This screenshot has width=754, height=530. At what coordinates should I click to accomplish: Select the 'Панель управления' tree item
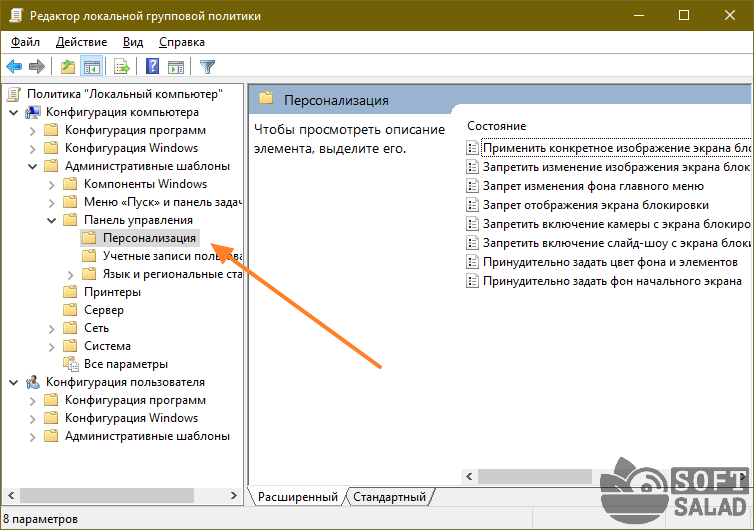[138, 220]
